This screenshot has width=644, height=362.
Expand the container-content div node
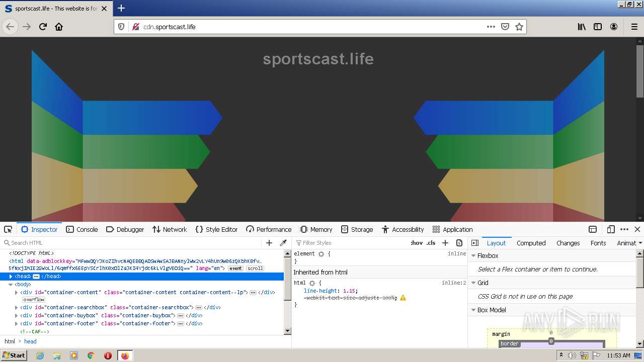click(17, 292)
